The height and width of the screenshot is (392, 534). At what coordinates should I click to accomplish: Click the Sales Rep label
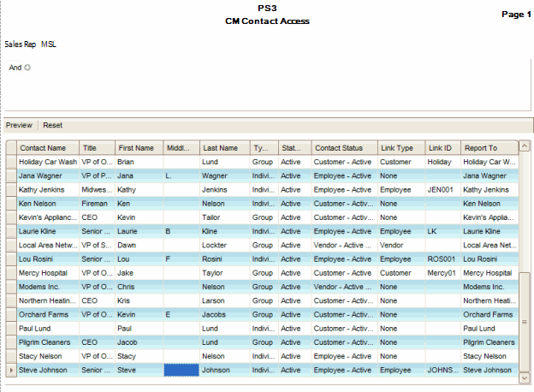pos(20,44)
